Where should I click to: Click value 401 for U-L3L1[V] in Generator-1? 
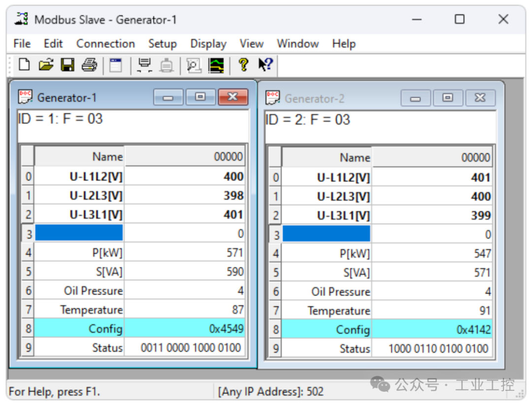pyautogui.click(x=233, y=215)
